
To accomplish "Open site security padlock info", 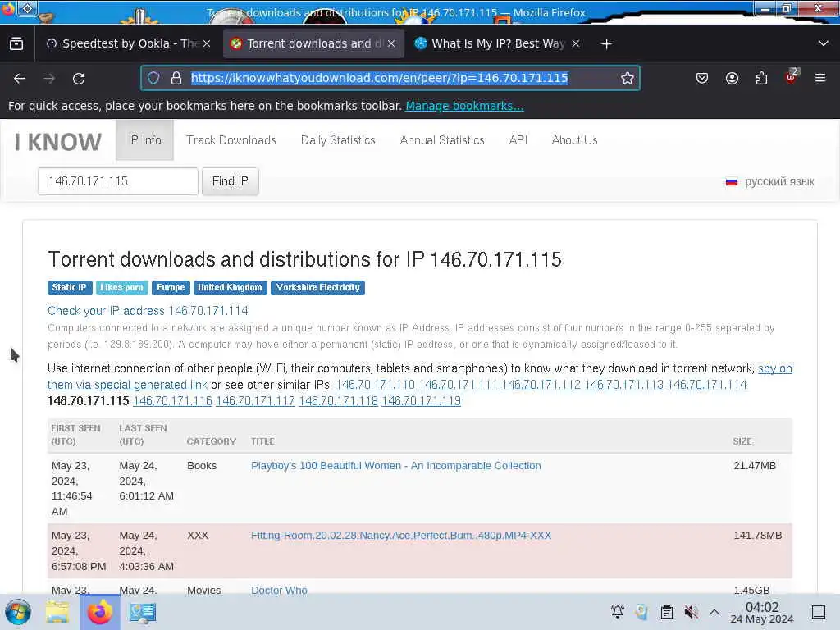I will pyautogui.click(x=176, y=78).
